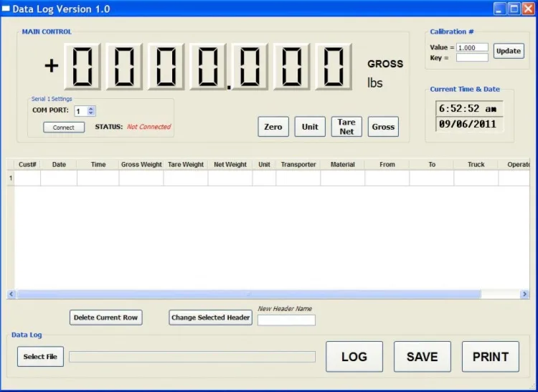This screenshot has width=538, height=392.
Task: Focus the New Header Name field
Action: pos(286,320)
